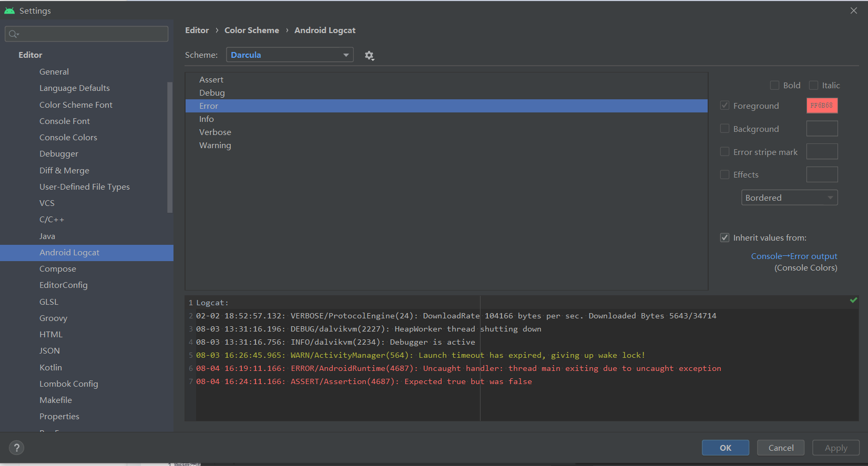Select Info in the attribute list

[446, 119]
